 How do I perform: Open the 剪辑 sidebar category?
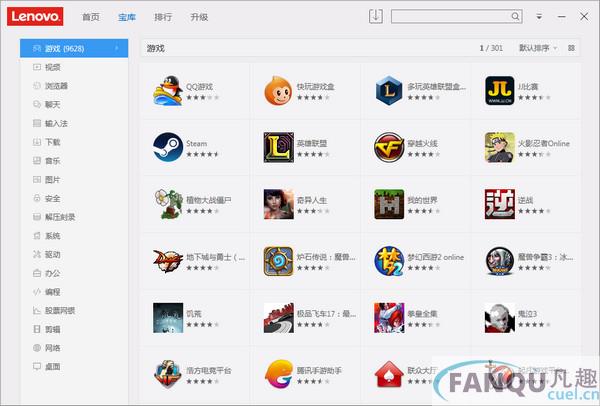click(x=74, y=329)
